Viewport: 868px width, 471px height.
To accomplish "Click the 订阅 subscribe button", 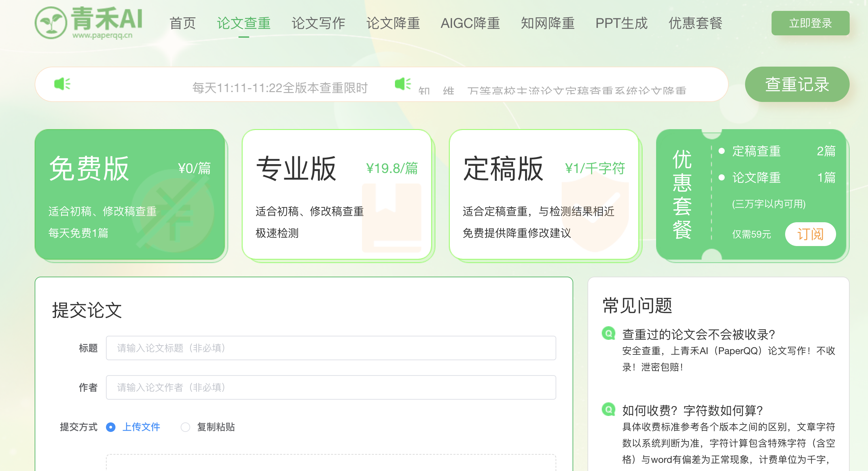I will tap(810, 234).
